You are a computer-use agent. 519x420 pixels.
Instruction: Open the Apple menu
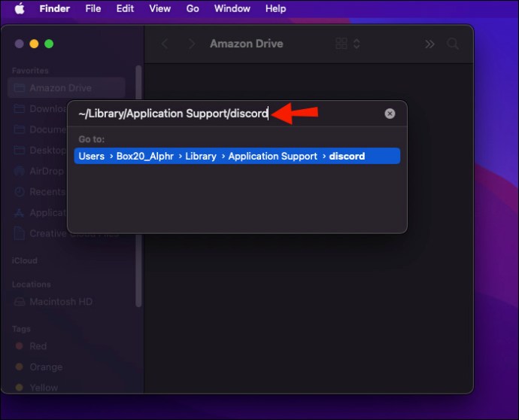pos(20,8)
